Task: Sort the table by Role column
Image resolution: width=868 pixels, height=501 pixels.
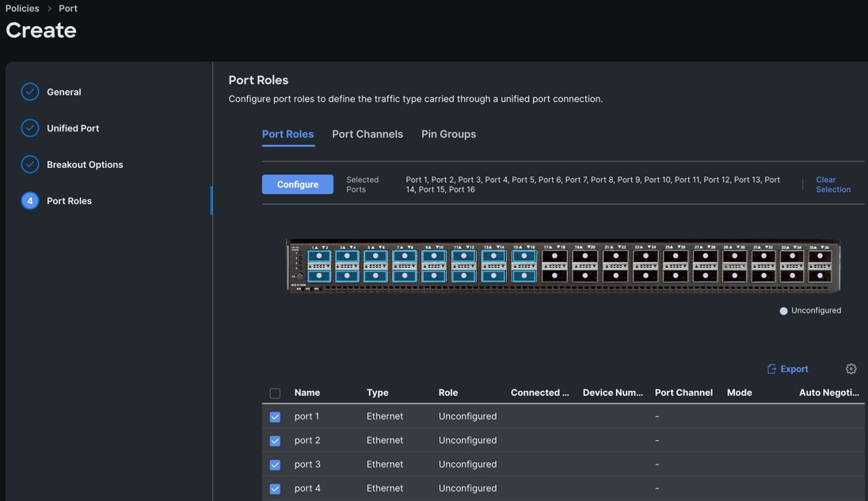Action: [x=448, y=393]
